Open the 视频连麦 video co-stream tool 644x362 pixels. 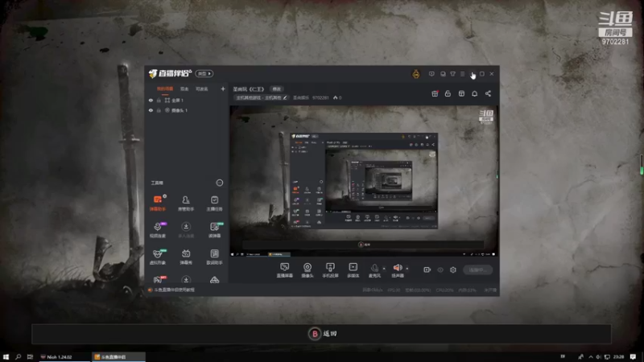click(x=158, y=230)
